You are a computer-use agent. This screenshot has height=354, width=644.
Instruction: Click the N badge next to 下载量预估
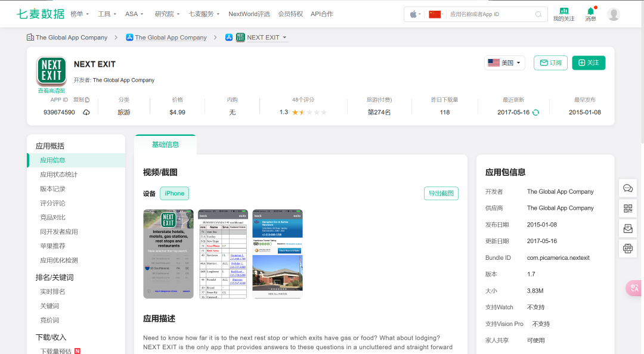coord(77,351)
